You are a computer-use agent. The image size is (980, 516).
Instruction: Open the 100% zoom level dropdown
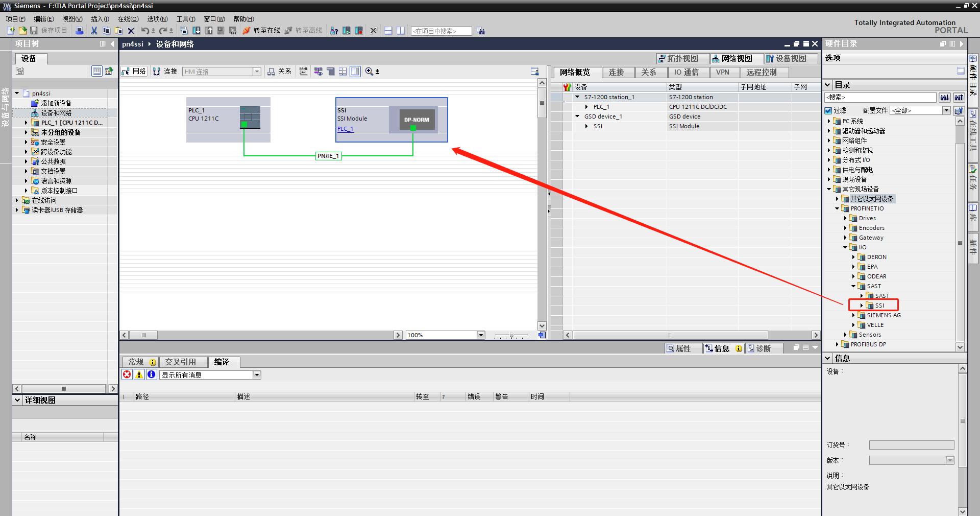[x=480, y=335]
